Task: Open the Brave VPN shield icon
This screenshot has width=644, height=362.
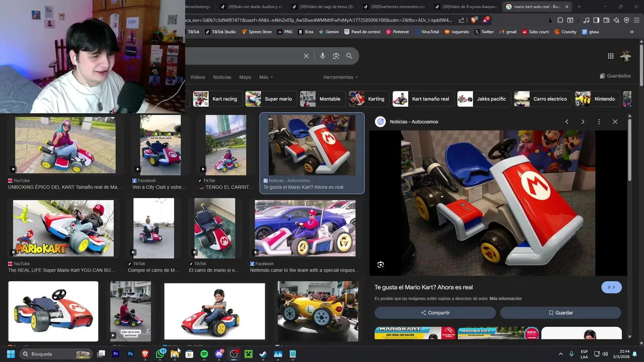Action: tap(626, 20)
